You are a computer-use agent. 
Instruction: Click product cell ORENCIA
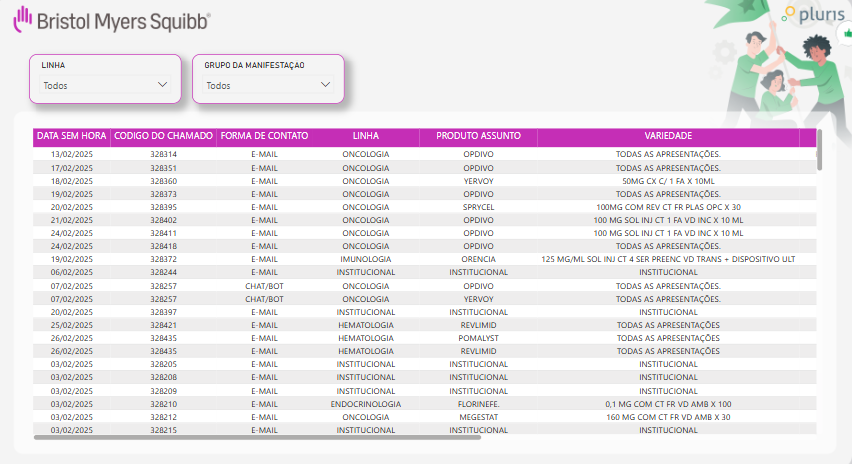click(x=478, y=260)
